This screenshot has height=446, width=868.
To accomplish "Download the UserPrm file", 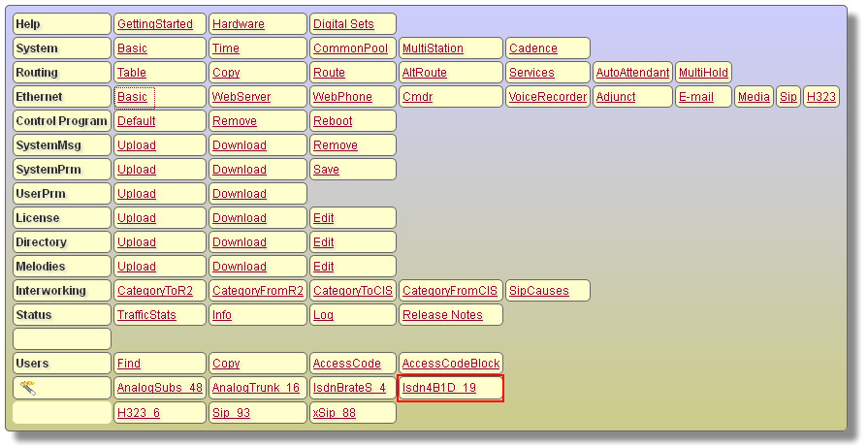I will pyautogui.click(x=239, y=194).
